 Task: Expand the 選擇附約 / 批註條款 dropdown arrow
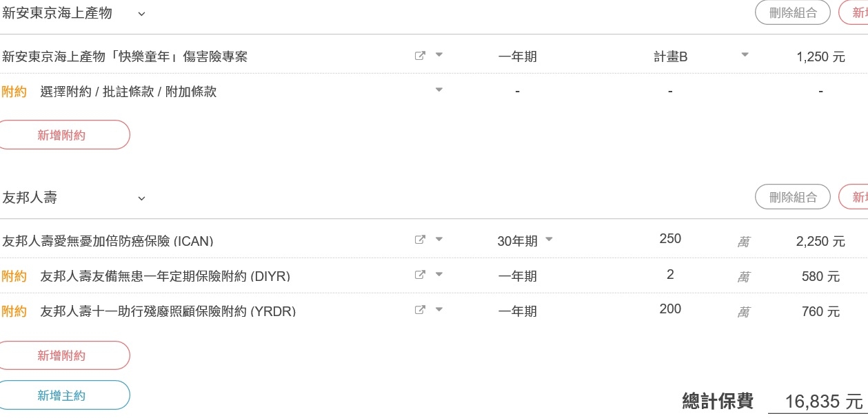(x=439, y=90)
